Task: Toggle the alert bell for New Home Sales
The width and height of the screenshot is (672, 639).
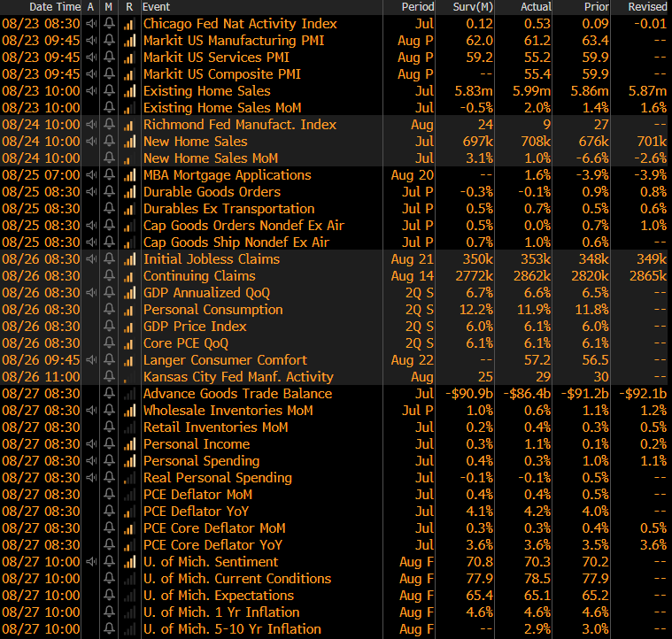Action: (109, 142)
